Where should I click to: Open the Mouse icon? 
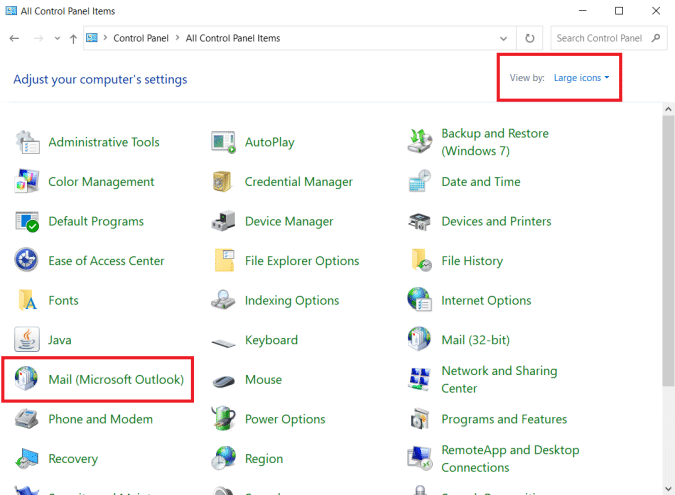pyautogui.click(x=224, y=381)
